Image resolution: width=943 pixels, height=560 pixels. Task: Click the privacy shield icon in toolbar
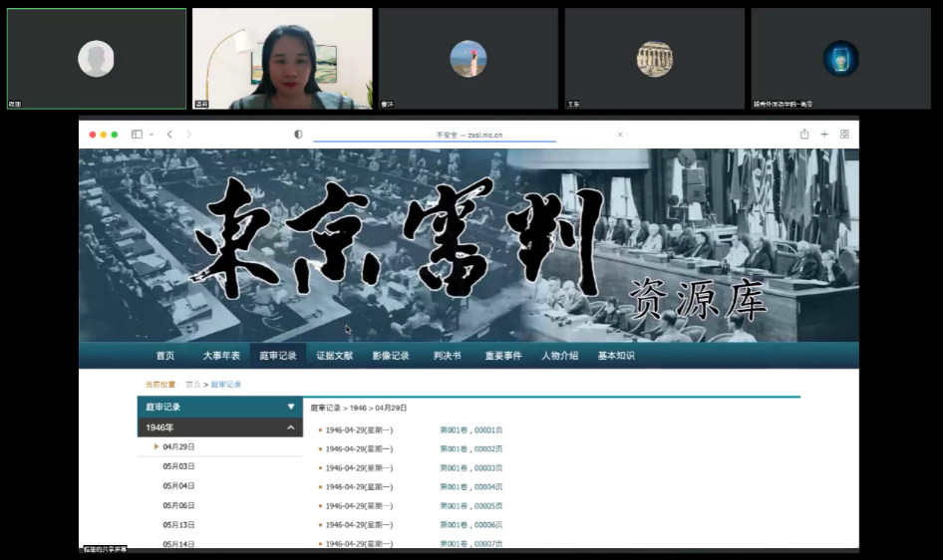pos(298,135)
